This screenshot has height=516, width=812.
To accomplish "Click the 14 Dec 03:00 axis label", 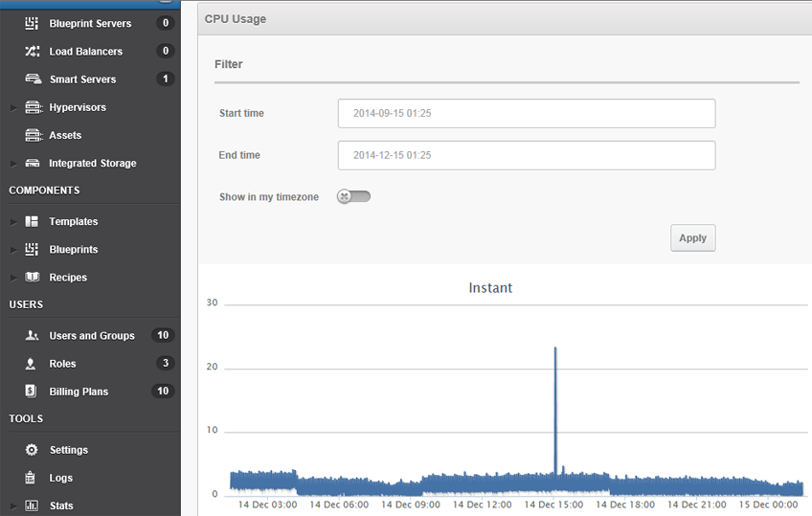I will point(267,505).
